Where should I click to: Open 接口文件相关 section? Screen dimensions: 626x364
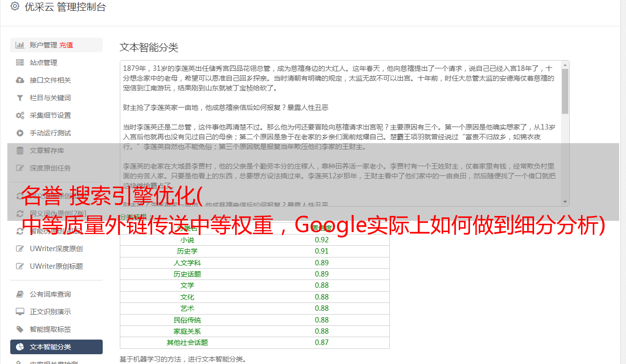pyautogui.click(x=56, y=80)
